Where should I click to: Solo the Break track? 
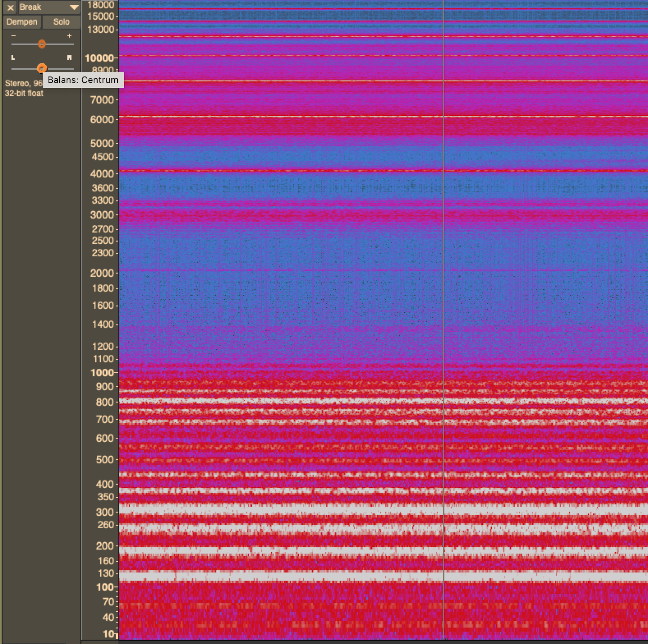click(61, 22)
